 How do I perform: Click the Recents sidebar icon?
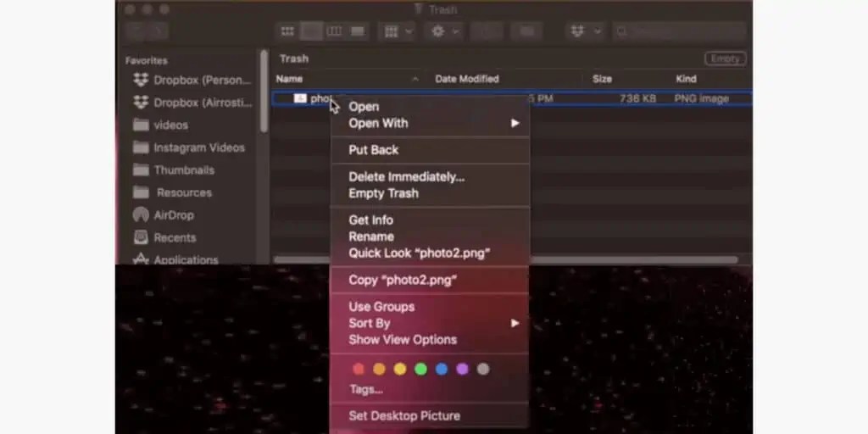tap(141, 237)
